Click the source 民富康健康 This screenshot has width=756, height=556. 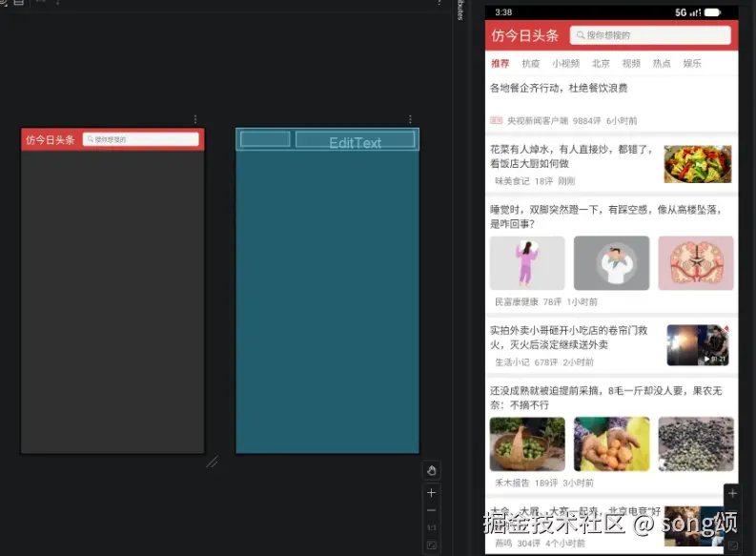[x=517, y=302]
